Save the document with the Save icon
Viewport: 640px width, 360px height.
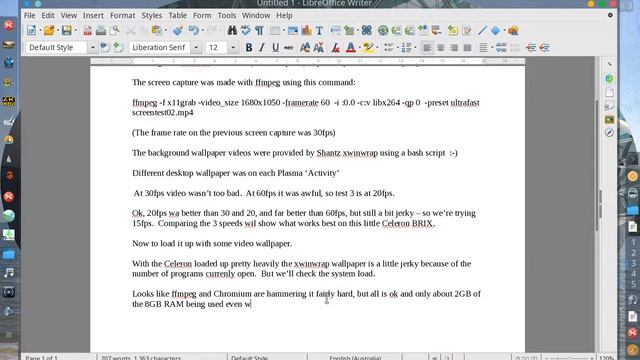pos(67,30)
